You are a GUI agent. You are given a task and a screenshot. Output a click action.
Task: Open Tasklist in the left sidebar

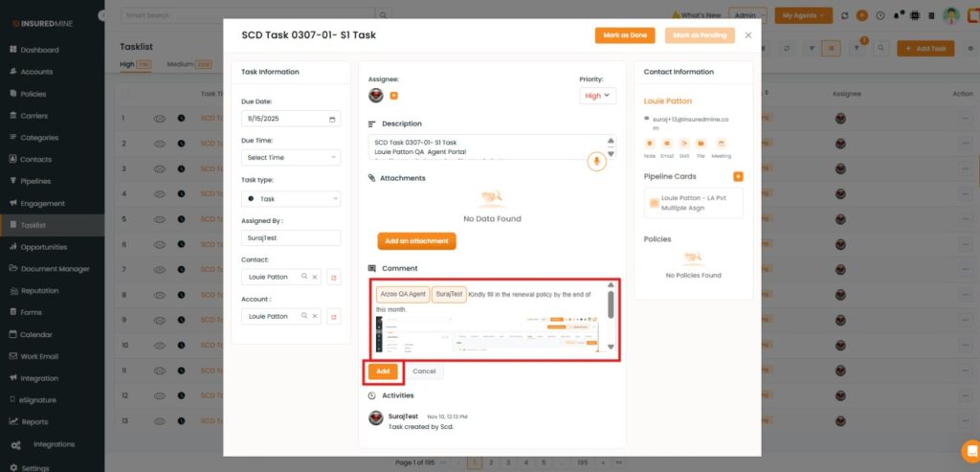(39, 225)
